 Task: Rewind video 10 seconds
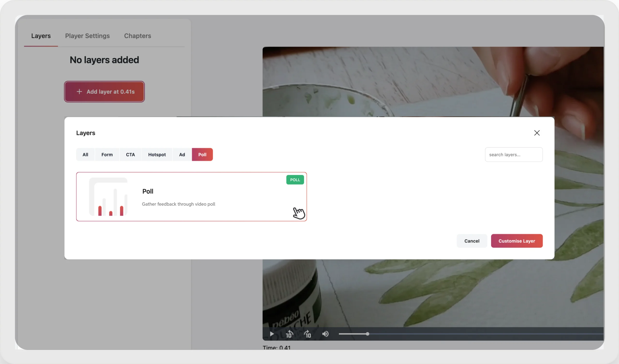tap(289, 334)
